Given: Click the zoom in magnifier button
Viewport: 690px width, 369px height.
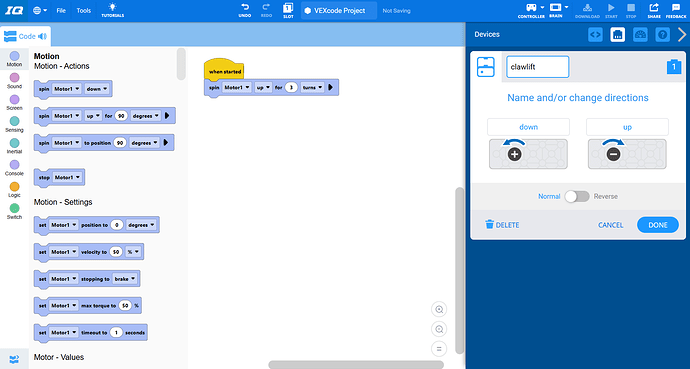Looking at the screenshot, I should (x=439, y=310).
